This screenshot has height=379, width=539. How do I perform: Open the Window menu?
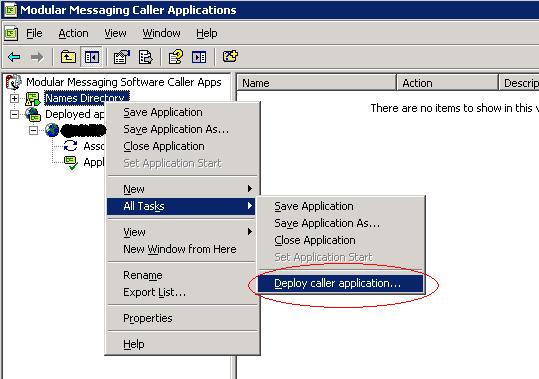coord(161,33)
